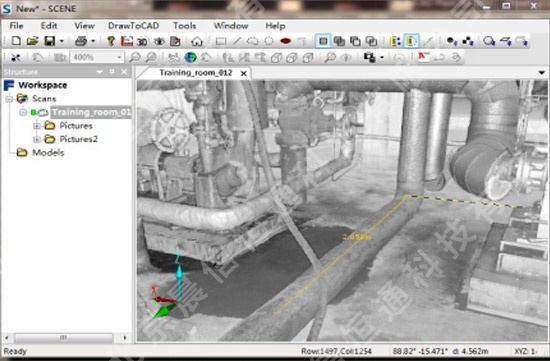Image resolution: width=550 pixels, height=361 pixels.
Task: Open the File menu
Action: (16, 26)
